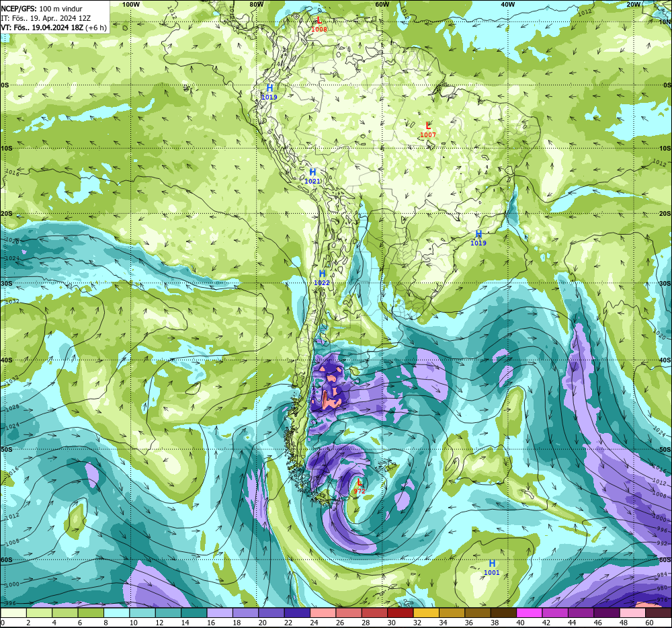Click the 100W longitude label

(131, 4)
